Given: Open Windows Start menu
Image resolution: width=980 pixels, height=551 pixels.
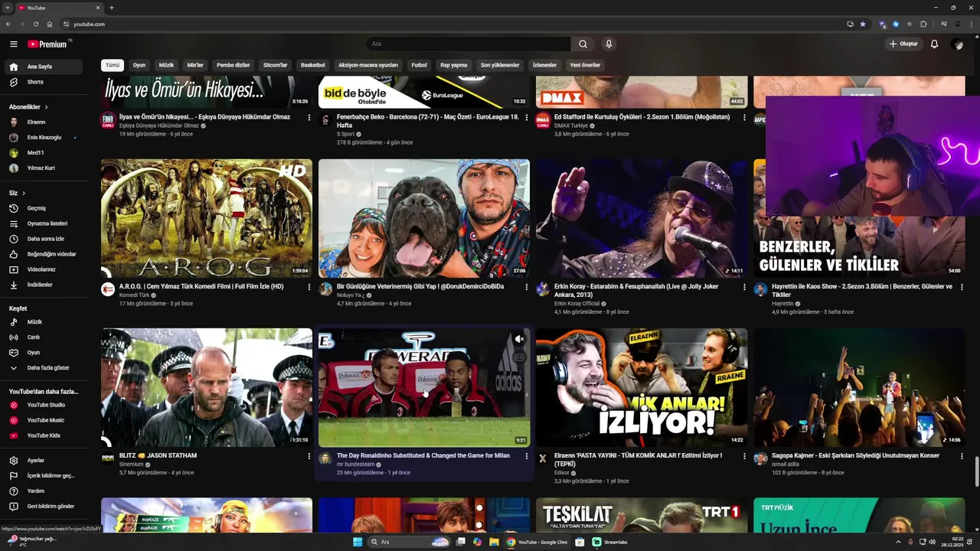Looking at the screenshot, I should (358, 542).
